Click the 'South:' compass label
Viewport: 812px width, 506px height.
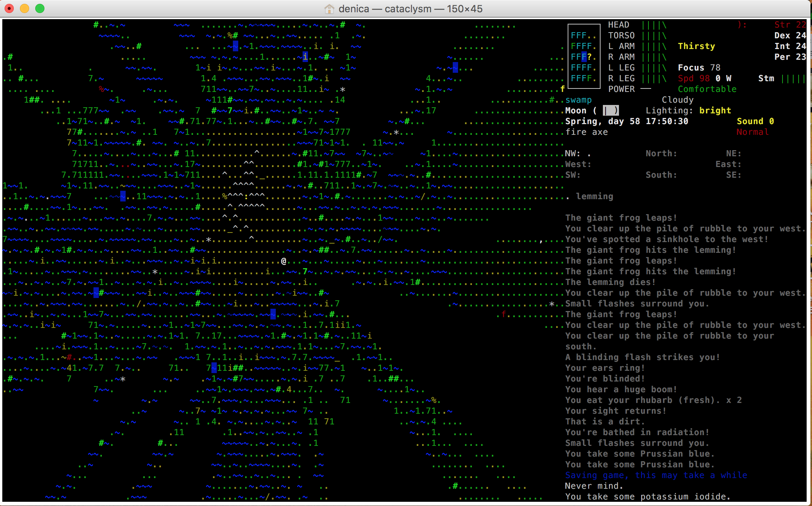click(x=661, y=175)
